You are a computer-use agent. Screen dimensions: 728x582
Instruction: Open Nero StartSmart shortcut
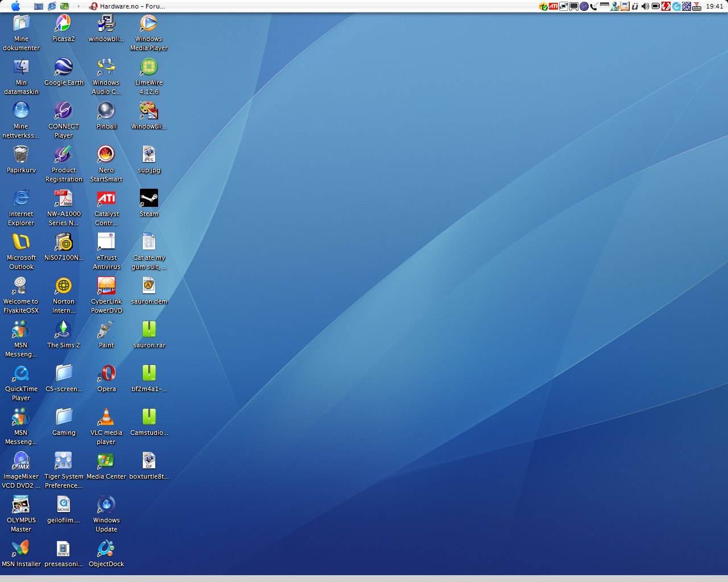pos(106,155)
